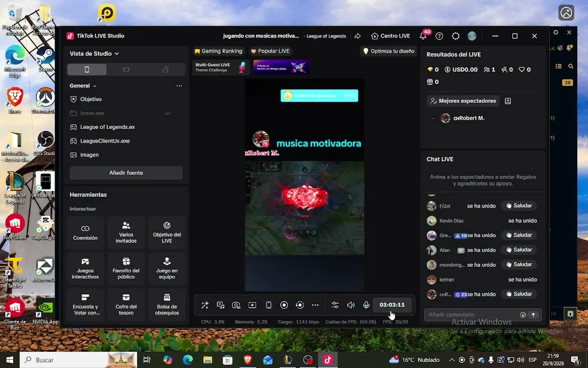Select the dual-screen layout tab

click(x=165, y=70)
